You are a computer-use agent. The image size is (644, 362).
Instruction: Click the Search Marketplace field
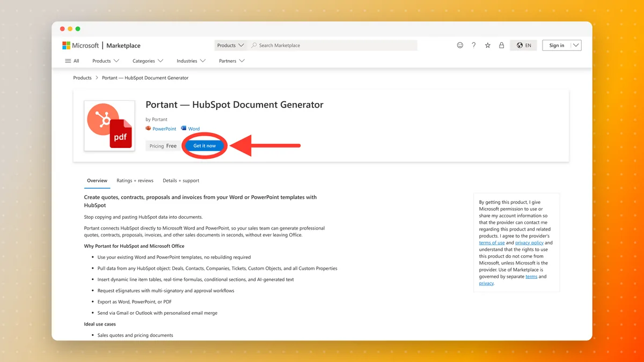click(333, 46)
